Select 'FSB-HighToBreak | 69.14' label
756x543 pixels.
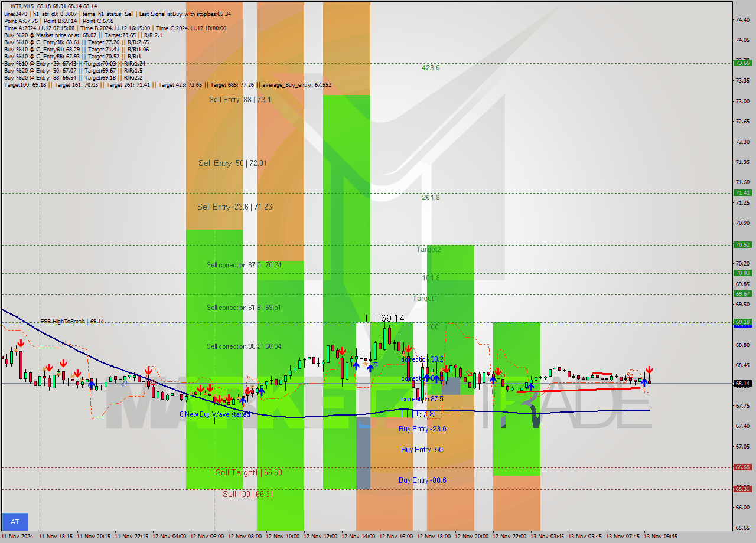click(72, 322)
